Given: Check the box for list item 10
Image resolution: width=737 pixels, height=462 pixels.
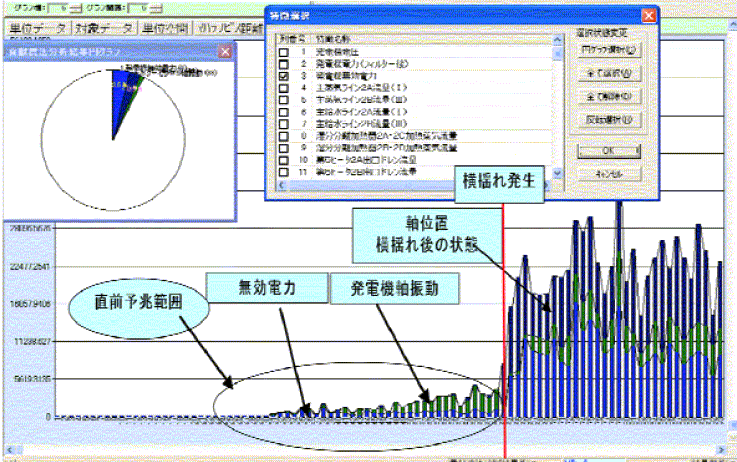Looking at the screenshot, I should pos(283,160).
